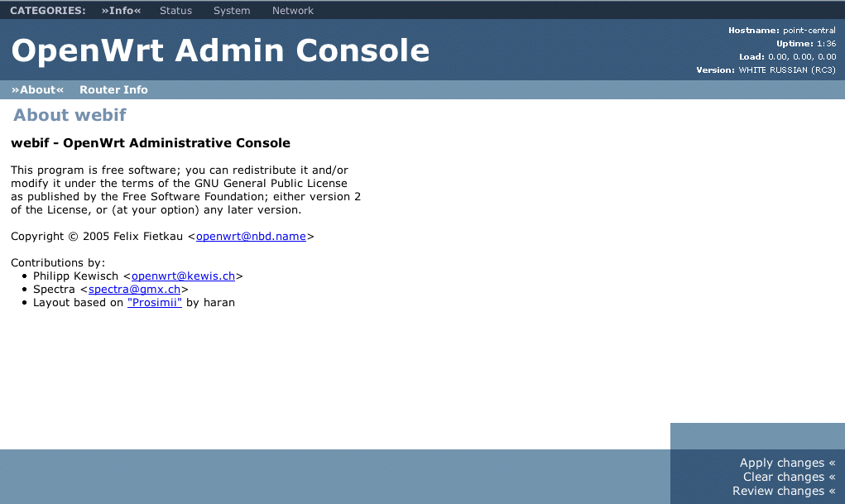Open the Status category
This screenshot has height=504, width=845.
[175, 11]
